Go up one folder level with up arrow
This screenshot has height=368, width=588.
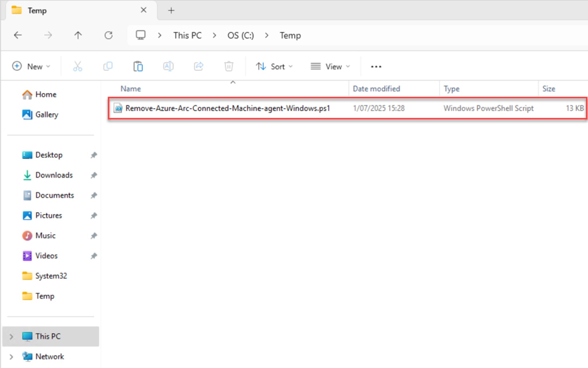click(78, 35)
